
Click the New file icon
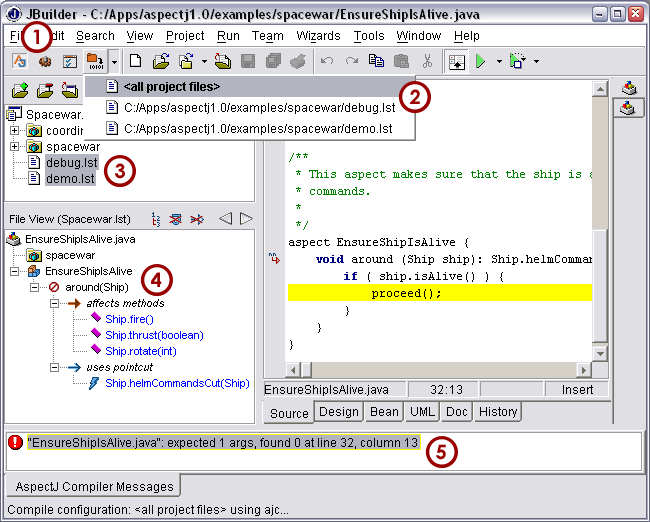136,61
